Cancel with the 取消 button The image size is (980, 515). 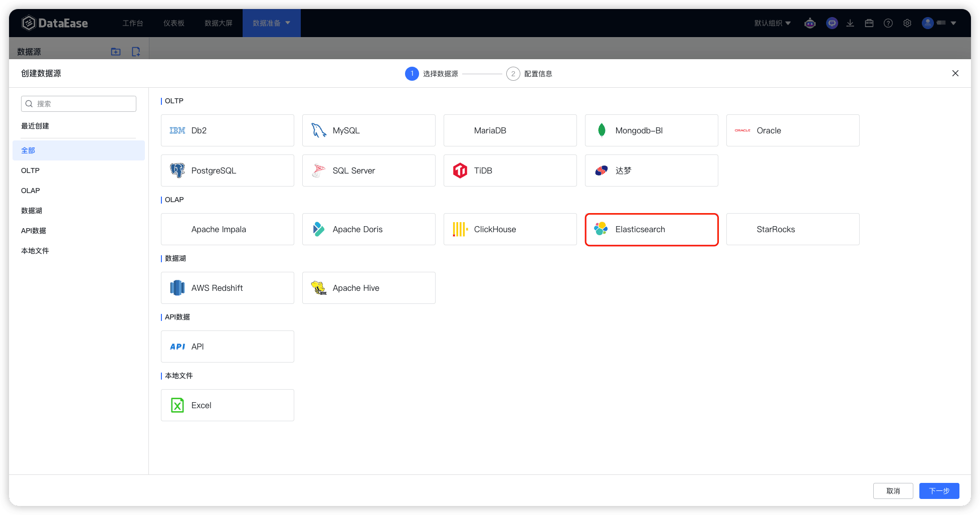tap(893, 491)
